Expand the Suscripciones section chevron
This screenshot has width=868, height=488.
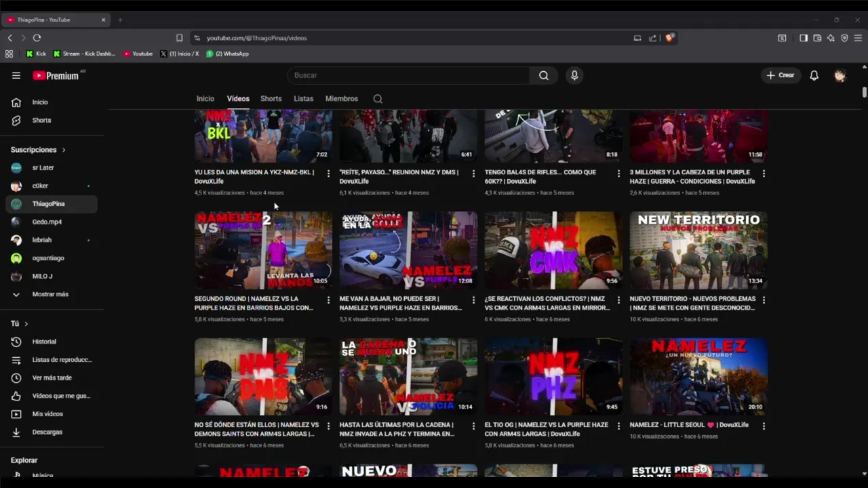coord(64,150)
